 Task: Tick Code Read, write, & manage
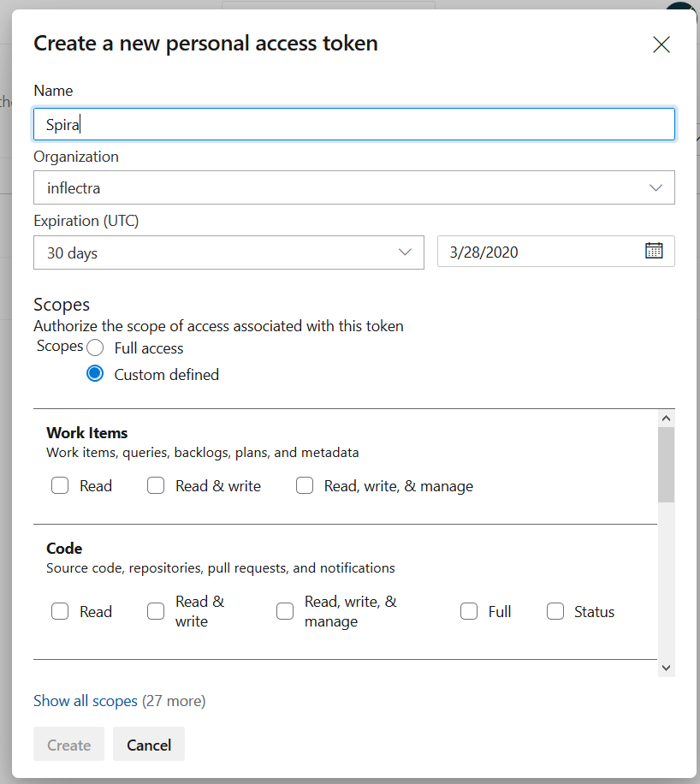pyautogui.click(x=285, y=611)
